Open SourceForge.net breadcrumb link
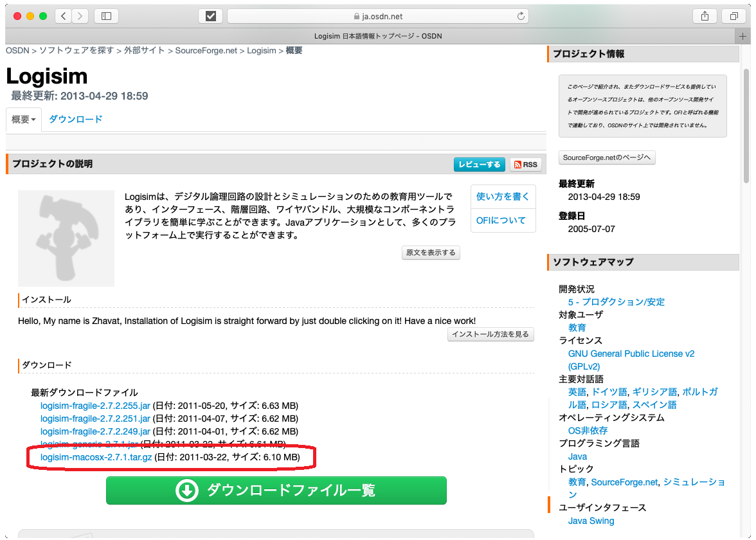The height and width of the screenshot is (540, 756). click(206, 51)
